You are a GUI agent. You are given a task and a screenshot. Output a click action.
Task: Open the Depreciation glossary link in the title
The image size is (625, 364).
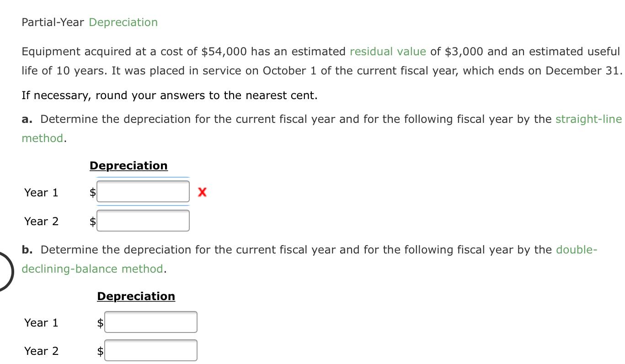coord(123,22)
